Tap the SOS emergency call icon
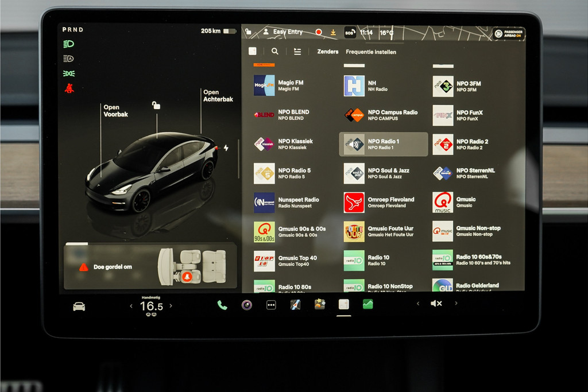Screen dimensions: 588x392 [350, 33]
